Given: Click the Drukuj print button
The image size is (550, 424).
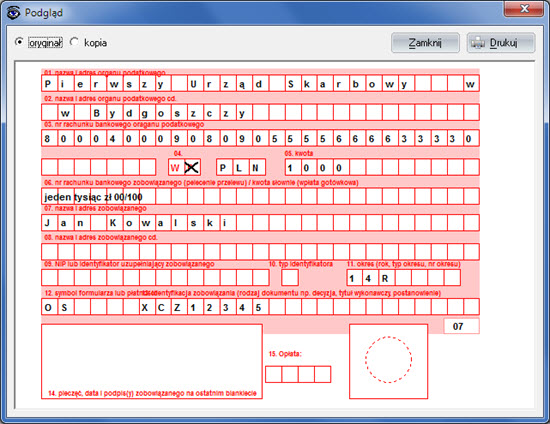Looking at the screenshot, I should click(x=501, y=43).
